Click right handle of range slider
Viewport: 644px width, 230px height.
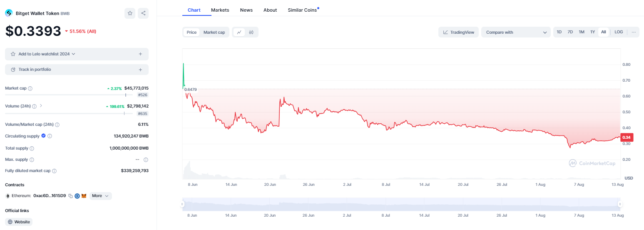(x=620, y=204)
